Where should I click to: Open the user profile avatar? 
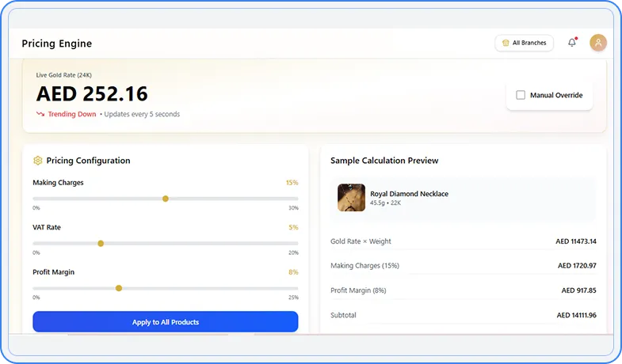[598, 43]
